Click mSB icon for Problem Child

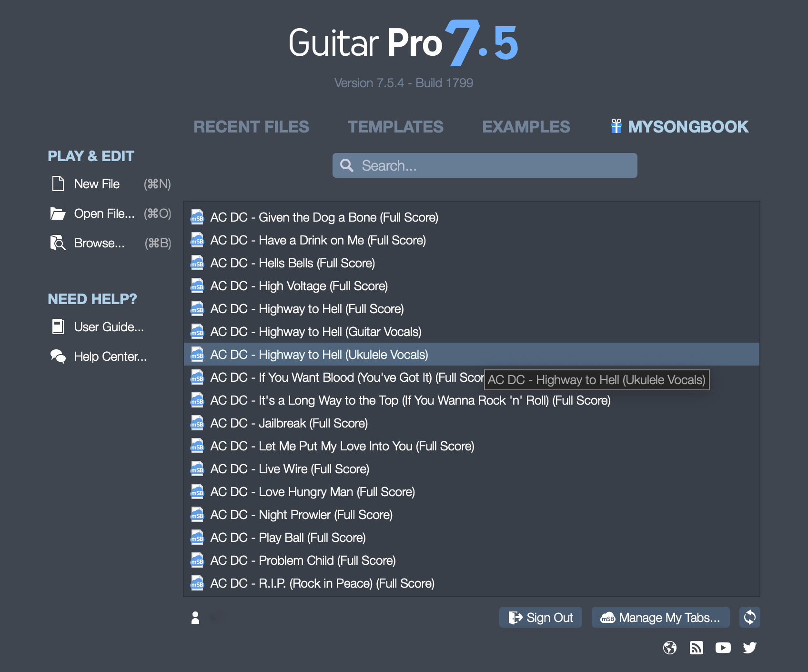(x=197, y=560)
